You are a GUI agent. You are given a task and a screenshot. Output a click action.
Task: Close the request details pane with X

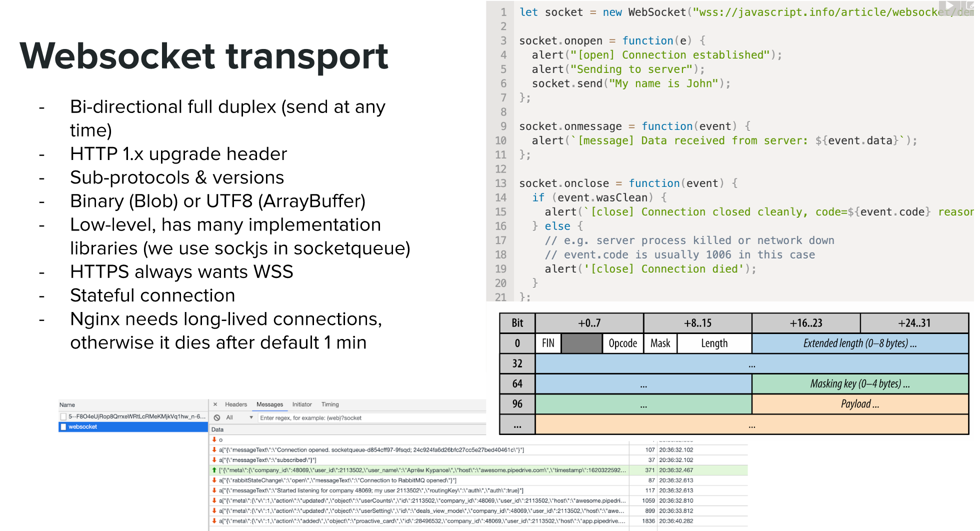[x=215, y=404]
